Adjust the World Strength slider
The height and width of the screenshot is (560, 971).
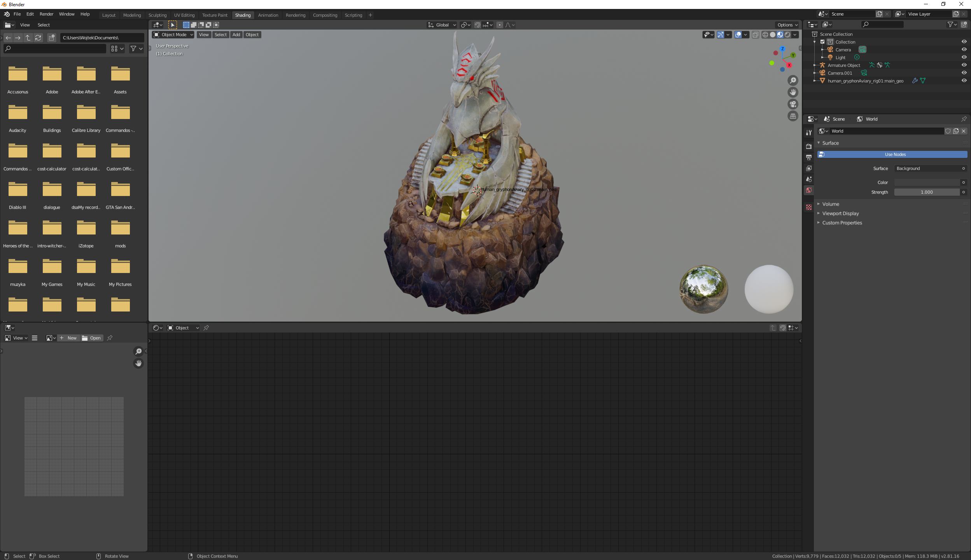click(x=927, y=192)
